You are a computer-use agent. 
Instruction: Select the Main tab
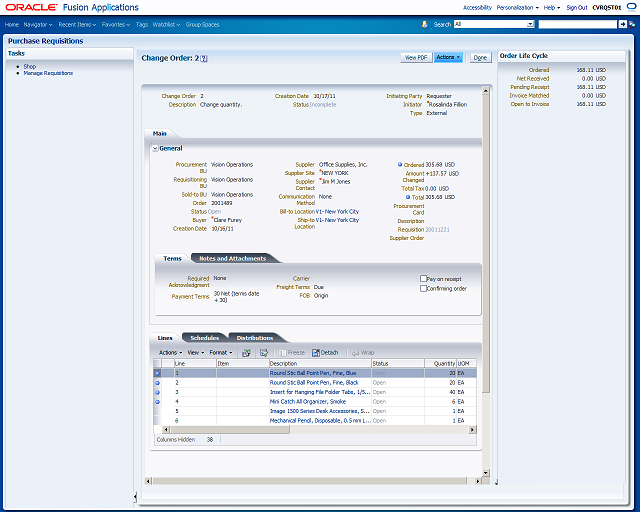160,134
